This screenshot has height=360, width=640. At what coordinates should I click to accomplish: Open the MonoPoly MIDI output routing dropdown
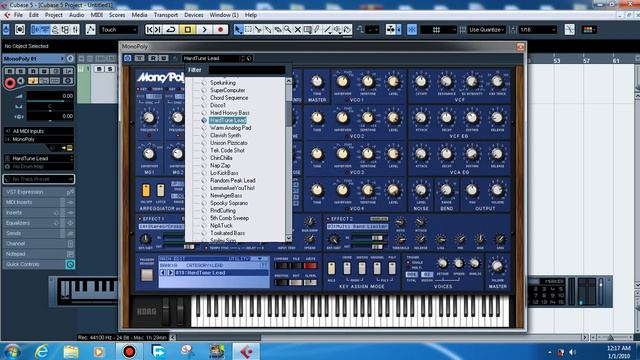(x=39, y=139)
